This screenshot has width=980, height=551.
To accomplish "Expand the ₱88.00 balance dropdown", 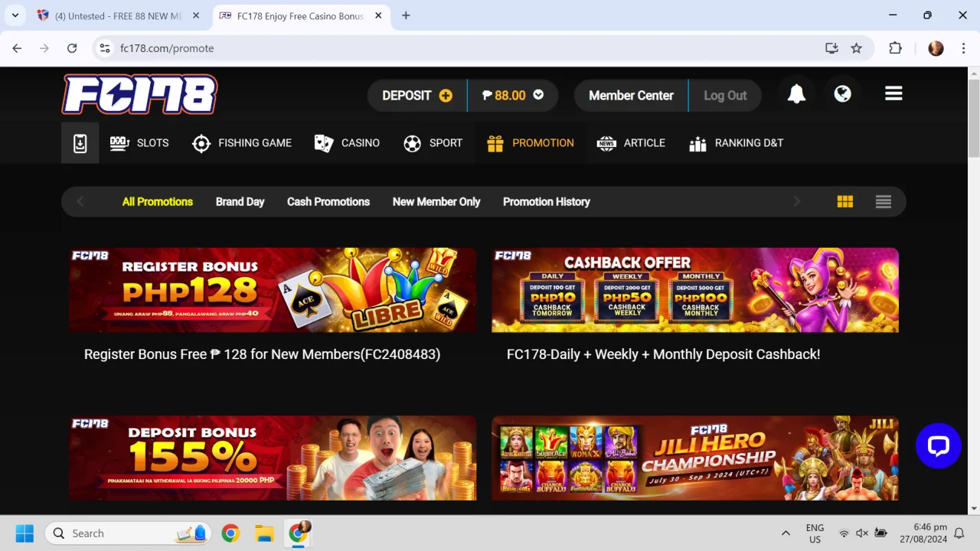I will point(538,95).
